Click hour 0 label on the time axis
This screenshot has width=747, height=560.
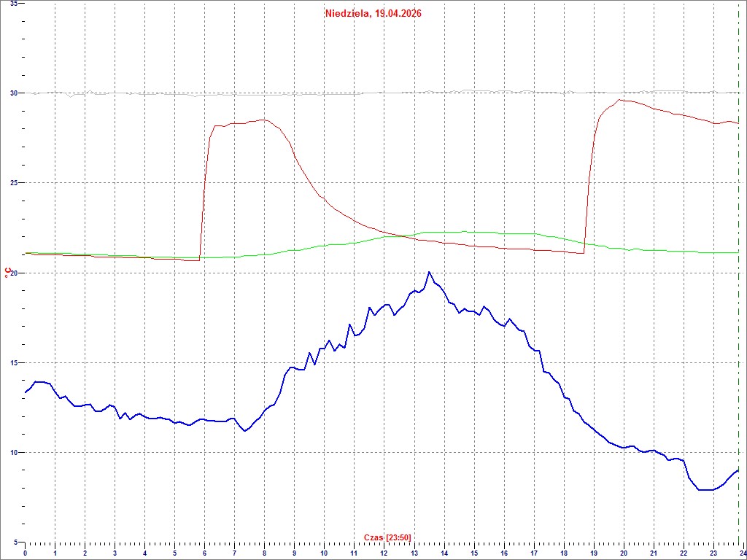(26, 553)
